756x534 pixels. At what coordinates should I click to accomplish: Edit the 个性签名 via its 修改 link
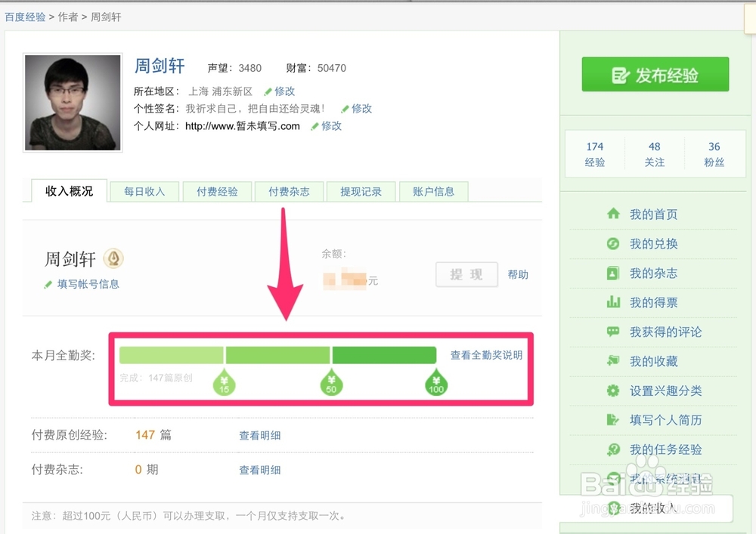[x=357, y=109]
